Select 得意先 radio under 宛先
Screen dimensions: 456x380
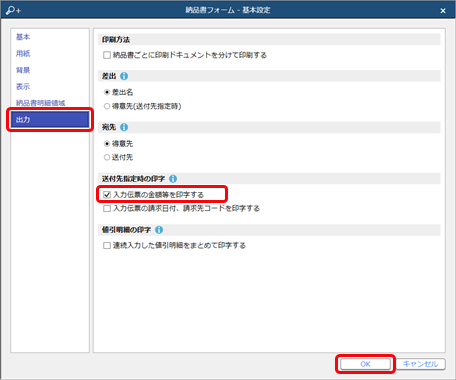[x=107, y=144]
